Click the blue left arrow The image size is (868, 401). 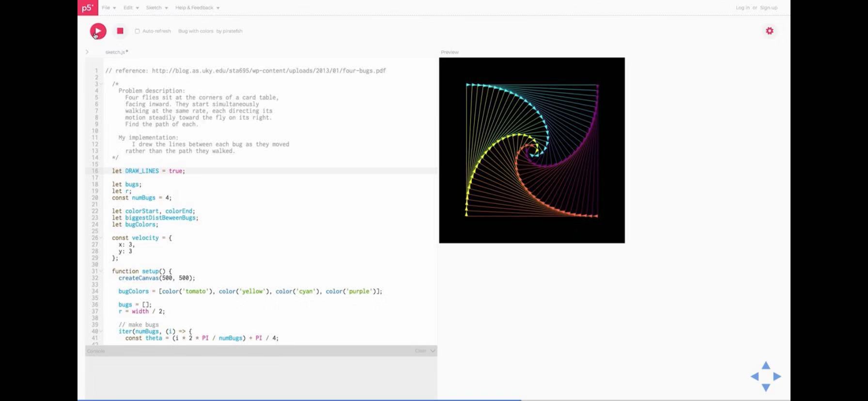click(755, 376)
